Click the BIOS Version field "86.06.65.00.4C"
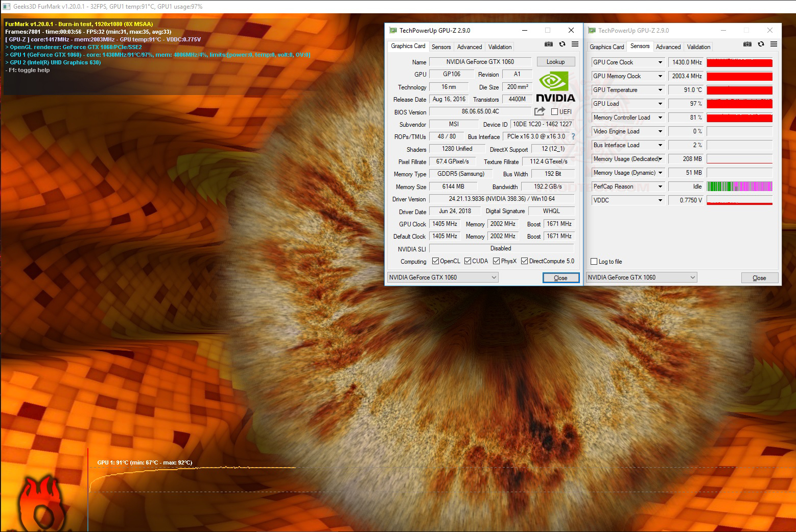Screen dimensions: 796x532 [480, 111]
